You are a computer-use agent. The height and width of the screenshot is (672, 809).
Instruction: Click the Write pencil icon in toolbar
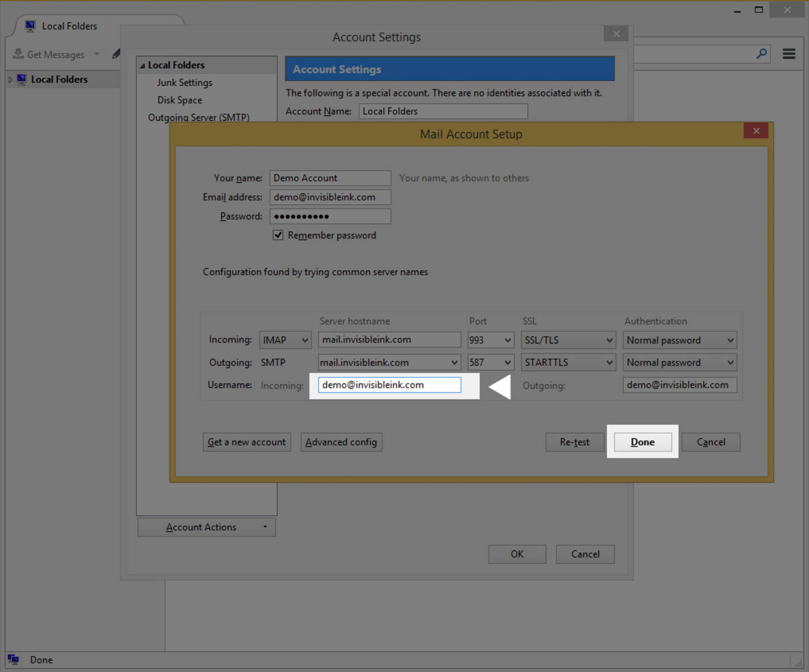pos(116,54)
